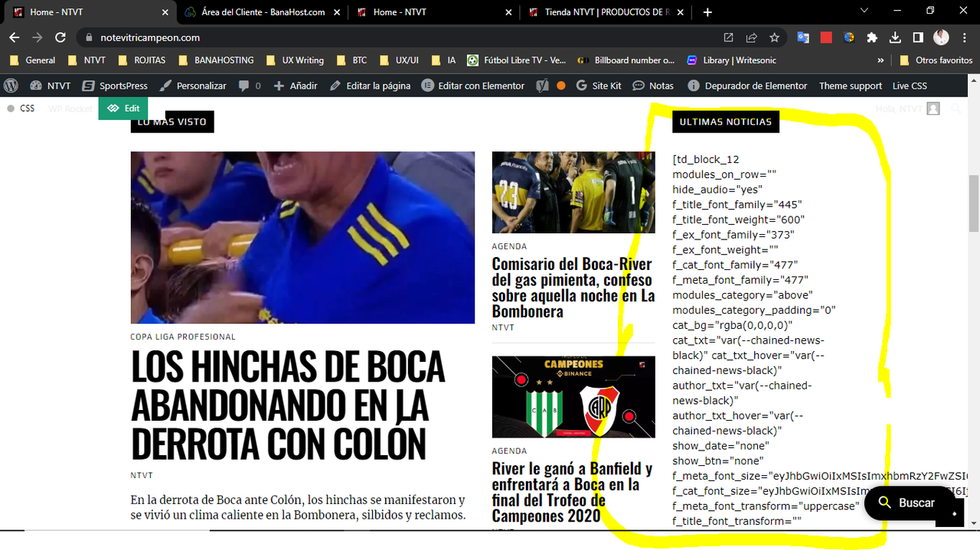Open the Chrome profile avatar
980x550 pixels.
pyautogui.click(x=942, y=37)
